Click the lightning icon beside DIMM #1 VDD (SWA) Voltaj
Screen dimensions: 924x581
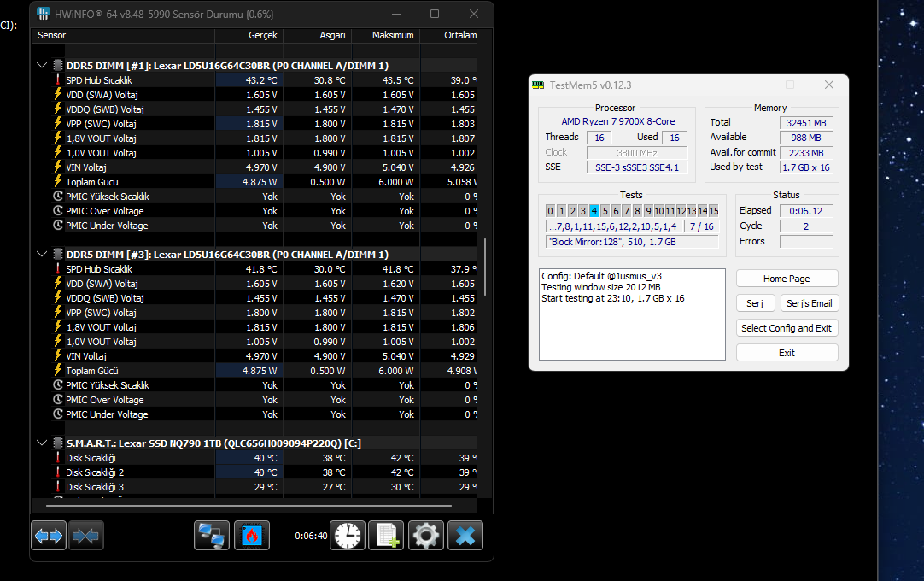tap(58, 94)
